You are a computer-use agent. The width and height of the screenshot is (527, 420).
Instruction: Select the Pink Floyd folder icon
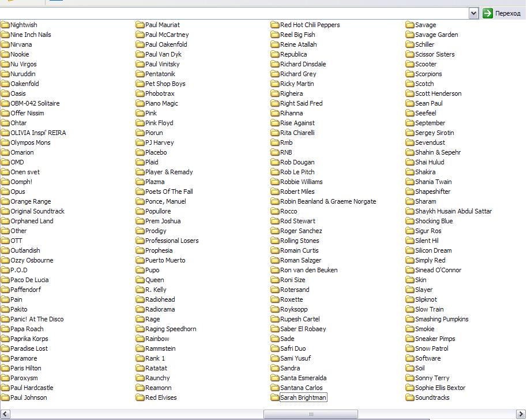pyautogui.click(x=140, y=123)
